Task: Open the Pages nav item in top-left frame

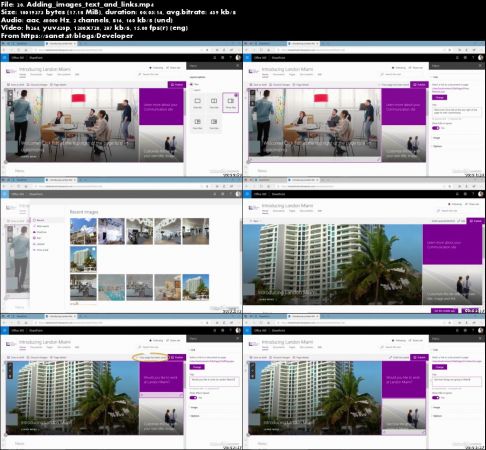Action: coord(50,74)
